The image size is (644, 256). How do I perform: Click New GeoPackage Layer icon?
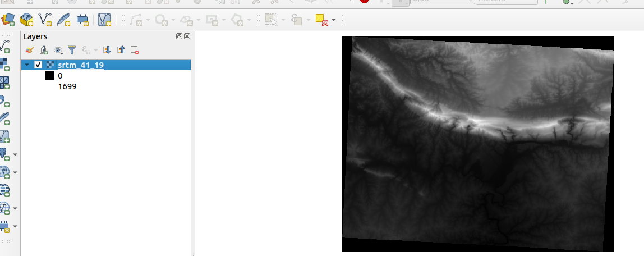click(26, 20)
